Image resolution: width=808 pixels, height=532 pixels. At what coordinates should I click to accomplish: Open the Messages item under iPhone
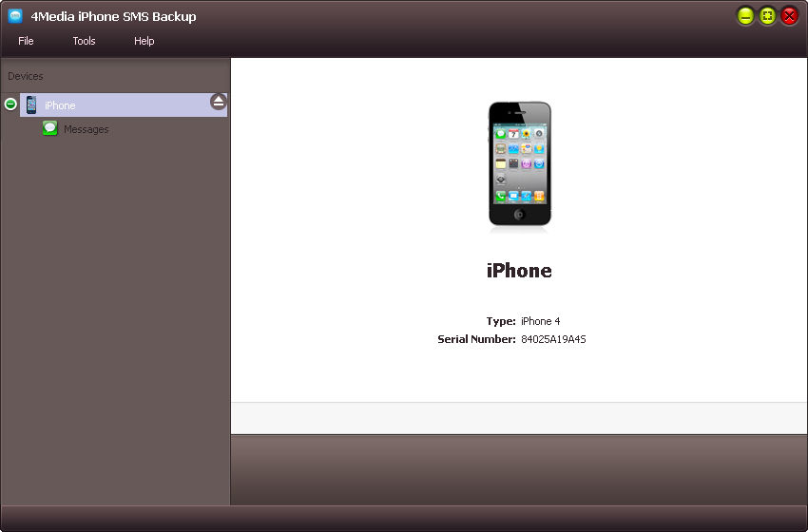tap(87, 129)
